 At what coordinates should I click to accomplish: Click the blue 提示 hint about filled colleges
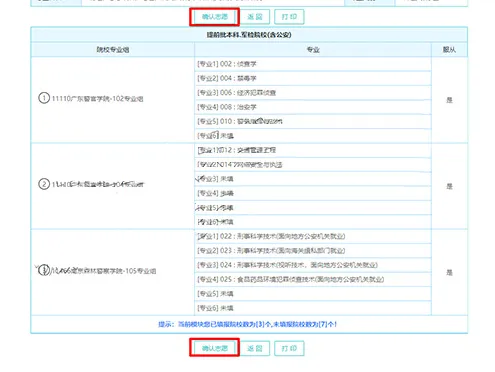[247, 324]
